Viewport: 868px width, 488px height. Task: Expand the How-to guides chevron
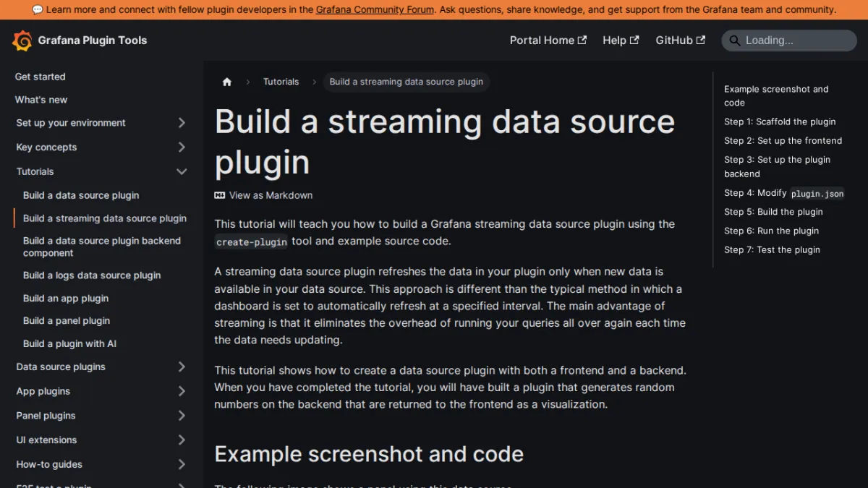coord(182,464)
